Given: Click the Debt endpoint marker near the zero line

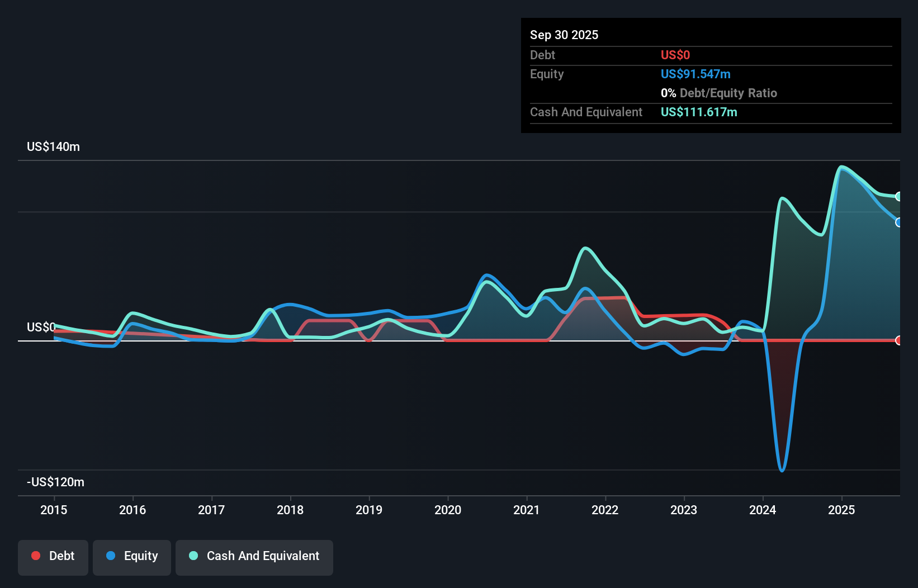Looking at the screenshot, I should coord(899,340).
